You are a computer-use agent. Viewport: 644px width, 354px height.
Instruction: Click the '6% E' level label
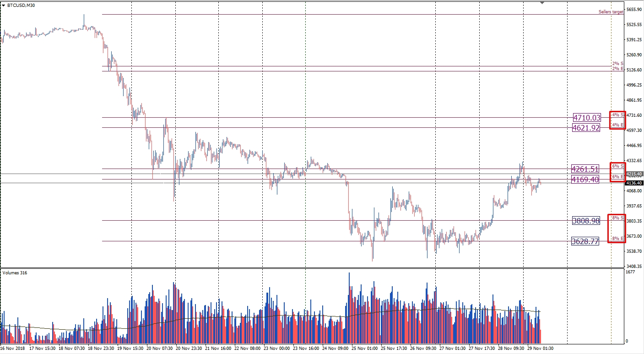[618, 176]
